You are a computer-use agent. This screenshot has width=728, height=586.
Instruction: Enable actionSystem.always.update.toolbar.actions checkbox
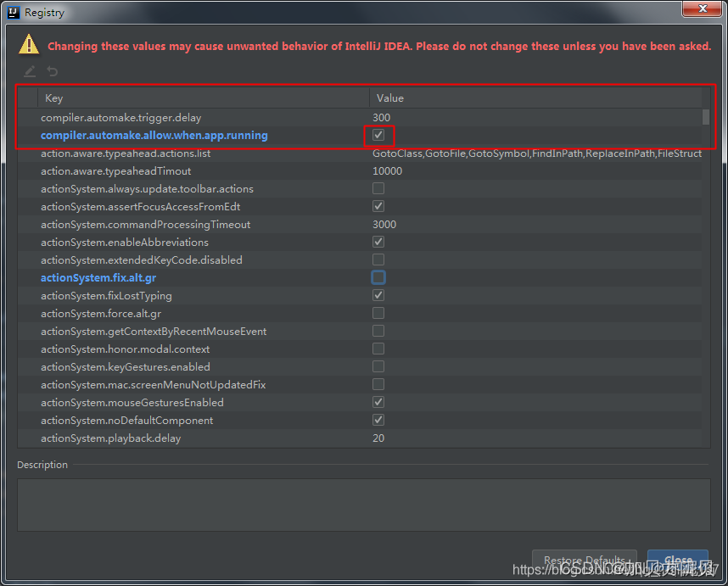pos(378,188)
